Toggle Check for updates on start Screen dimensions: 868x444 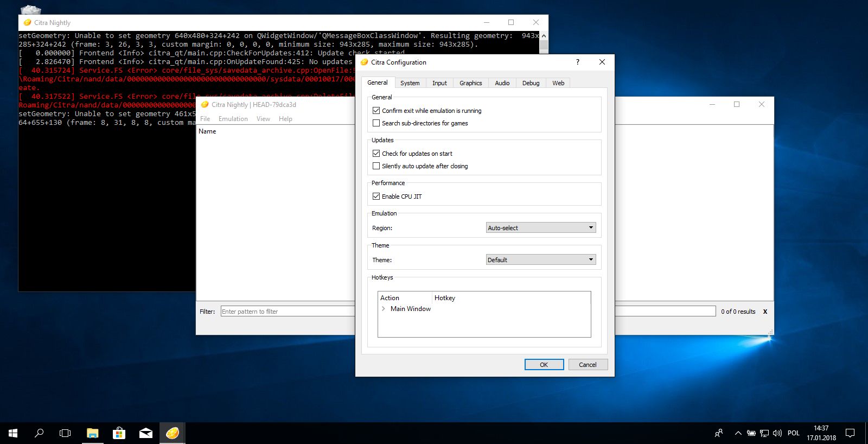click(376, 153)
